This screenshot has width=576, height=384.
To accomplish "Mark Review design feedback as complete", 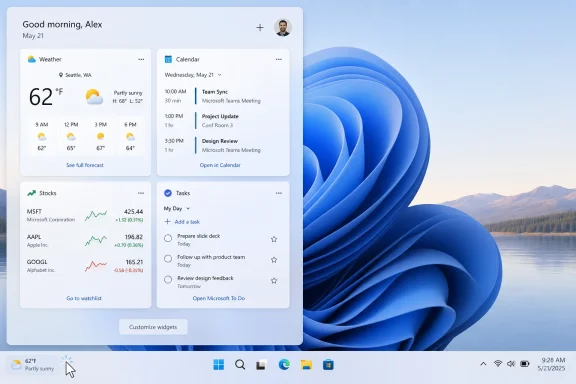I will tap(168, 280).
